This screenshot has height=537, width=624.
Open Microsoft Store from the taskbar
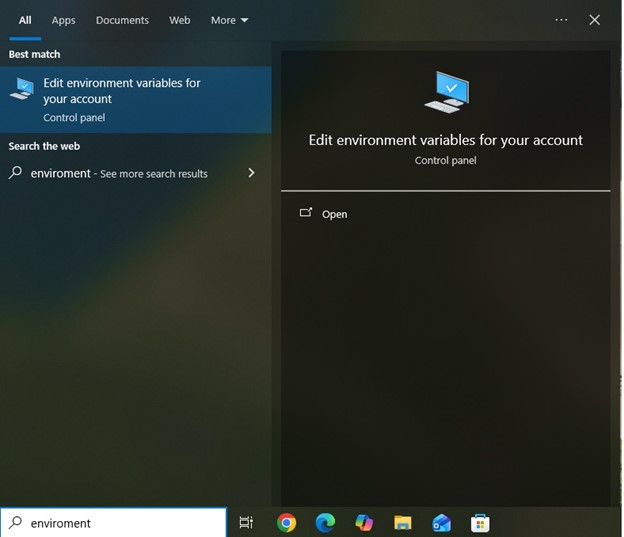(480, 523)
